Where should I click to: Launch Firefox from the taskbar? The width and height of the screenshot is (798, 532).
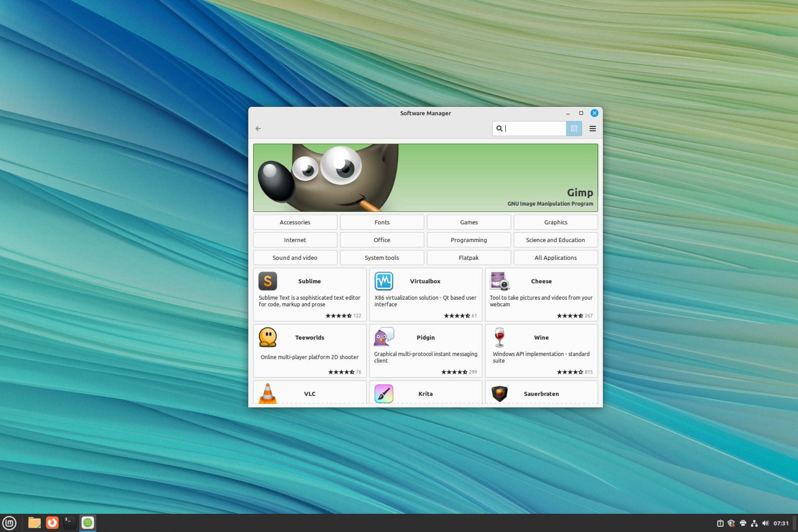point(52,522)
